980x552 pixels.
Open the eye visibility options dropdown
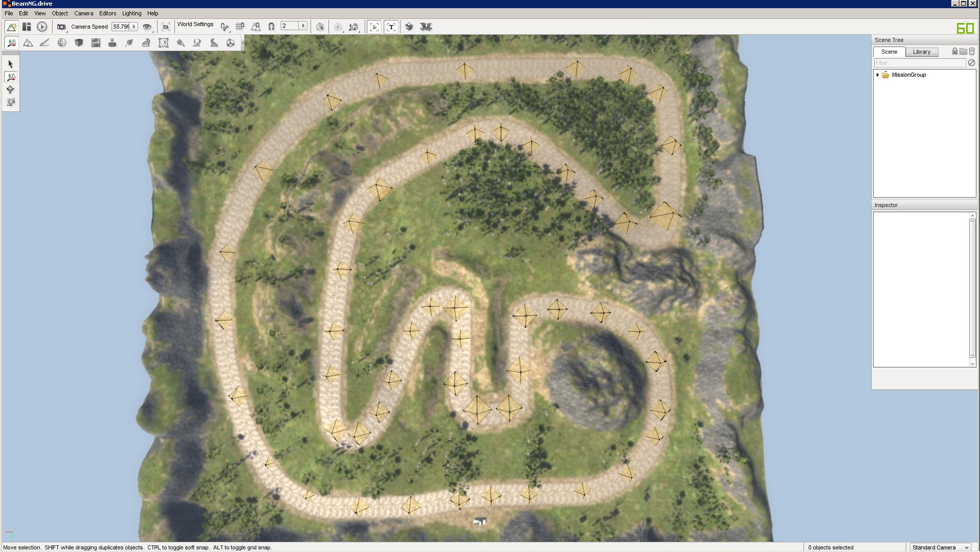point(147,27)
